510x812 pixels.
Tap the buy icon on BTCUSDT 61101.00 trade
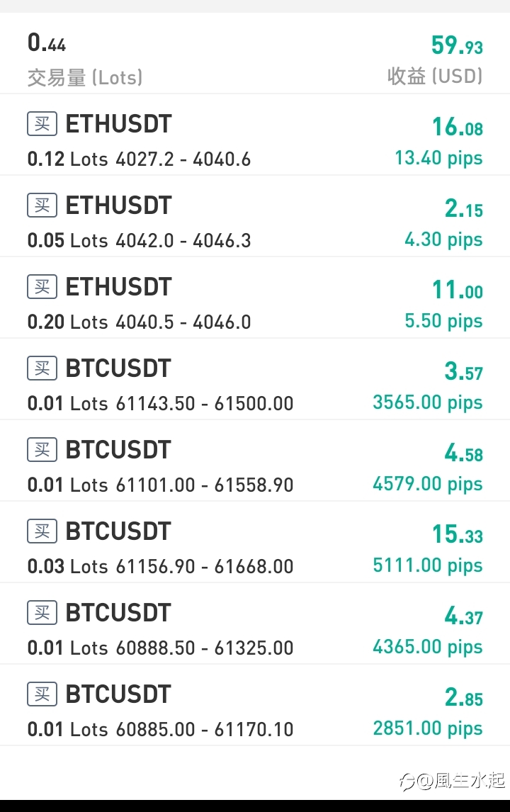[x=42, y=449]
